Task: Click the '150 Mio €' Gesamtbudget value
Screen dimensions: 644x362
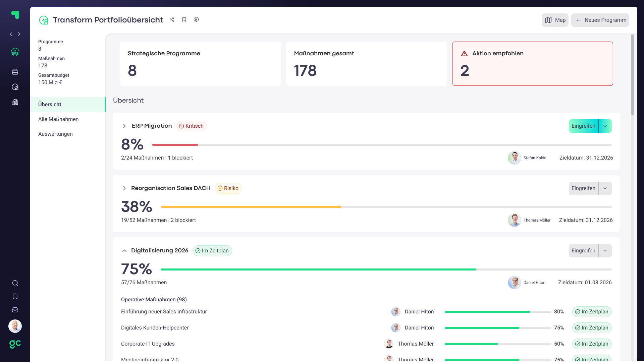Action: coord(50,82)
